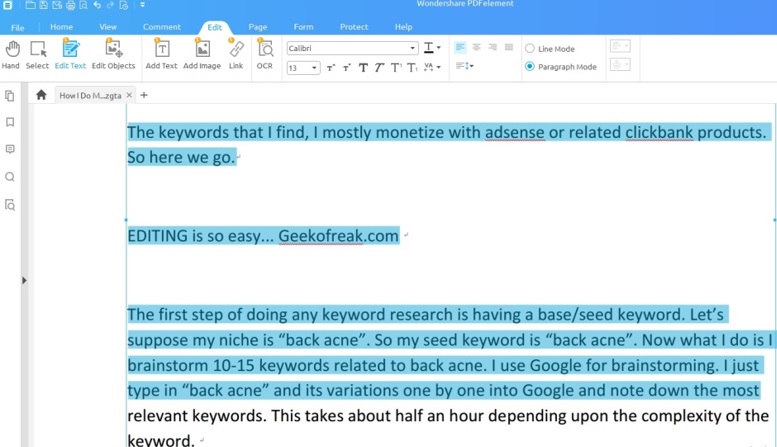Expand the left side panel arrow
Image resolution: width=777 pixels, height=447 pixels.
coord(24,281)
